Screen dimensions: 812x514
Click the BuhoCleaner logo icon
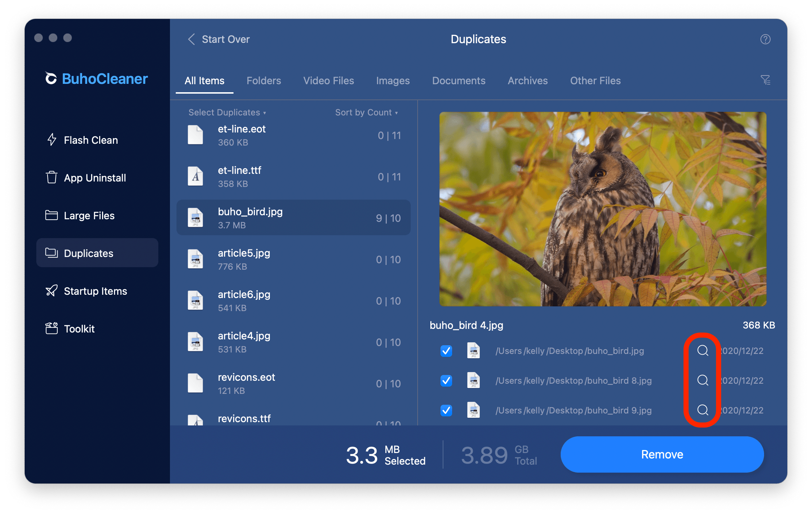click(51, 78)
